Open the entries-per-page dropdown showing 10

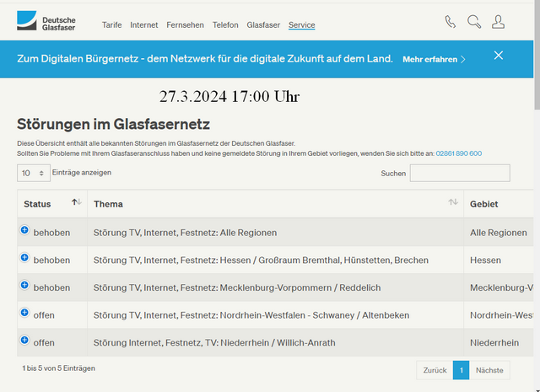(x=34, y=173)
